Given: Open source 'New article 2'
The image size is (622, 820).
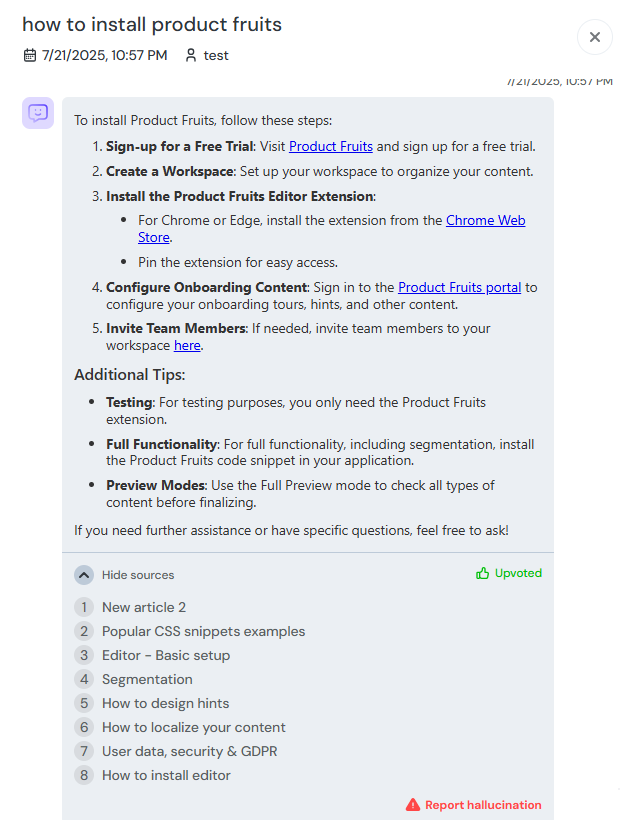Looking at the screenshot, I should tap(144, 607).
